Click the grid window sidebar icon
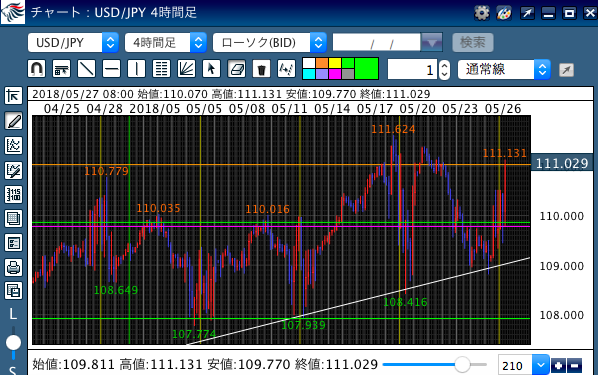The height and width of the screenshot is (375, 598). (13, 219)
